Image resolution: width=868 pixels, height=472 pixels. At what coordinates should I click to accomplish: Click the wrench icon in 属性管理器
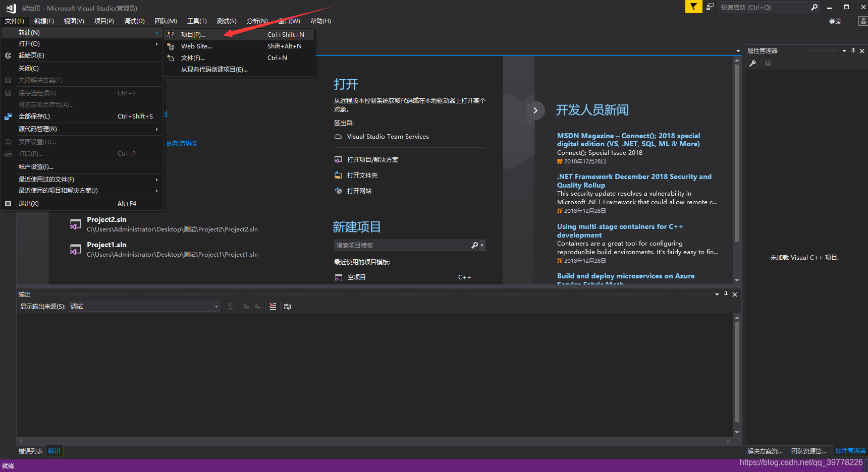click(x=752, y=63)
